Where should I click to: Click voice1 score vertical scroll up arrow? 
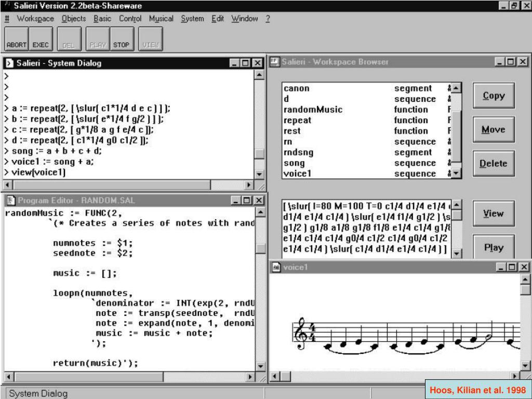coord(525,280)
